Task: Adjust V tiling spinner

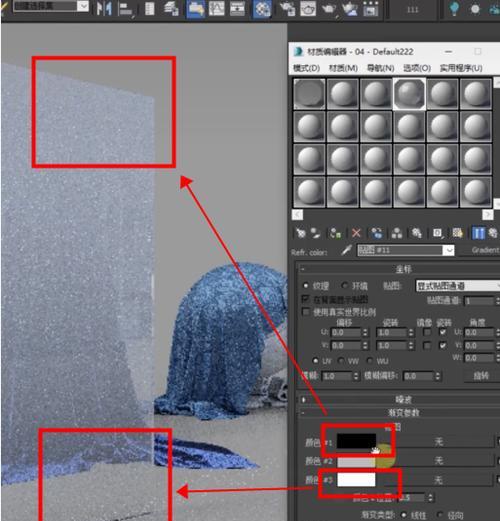Action: [411, 346]
